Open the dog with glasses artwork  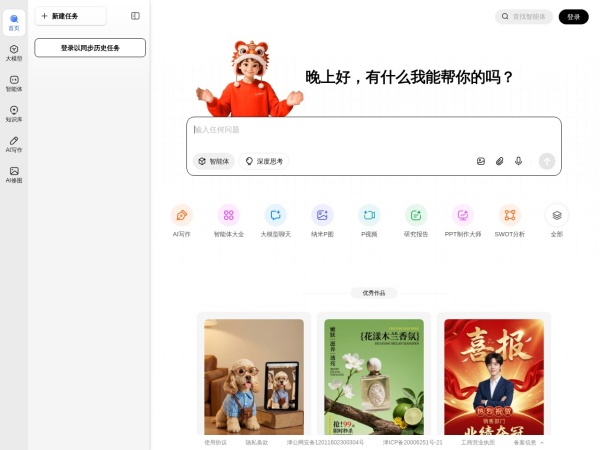click(x=254, y=377)
